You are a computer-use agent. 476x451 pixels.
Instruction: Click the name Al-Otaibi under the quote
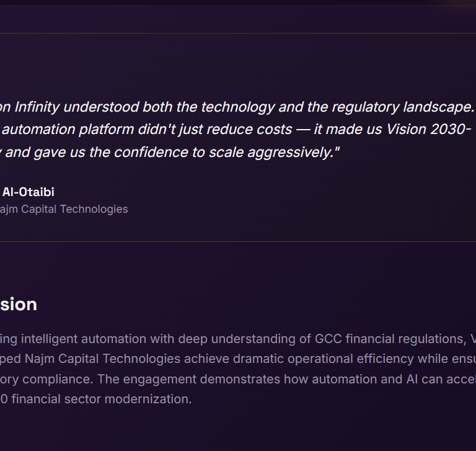28,192
